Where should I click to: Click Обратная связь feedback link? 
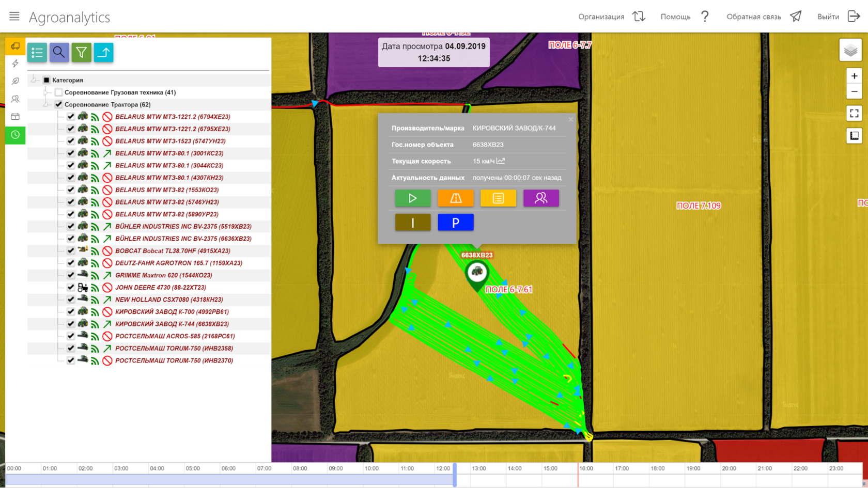(764, 17)
